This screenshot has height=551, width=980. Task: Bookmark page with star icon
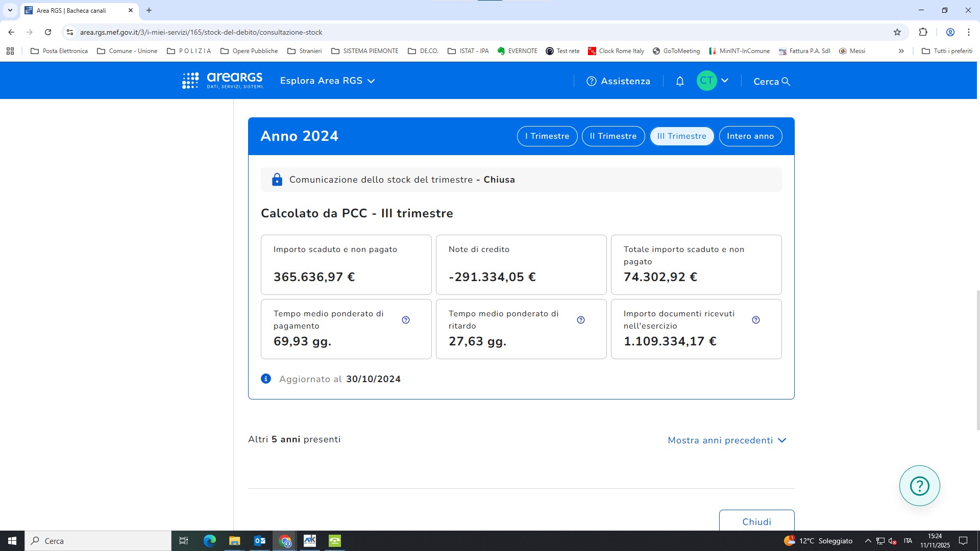tap(897, 32)
